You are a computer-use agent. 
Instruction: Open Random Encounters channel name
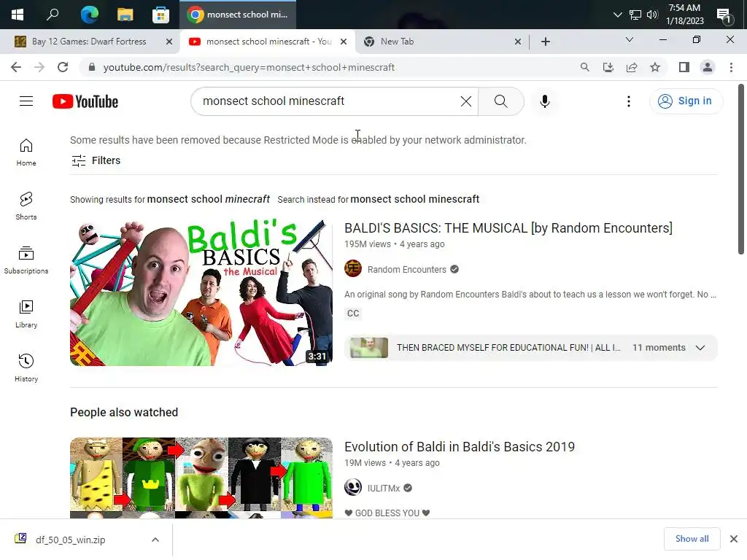[407, 270]
